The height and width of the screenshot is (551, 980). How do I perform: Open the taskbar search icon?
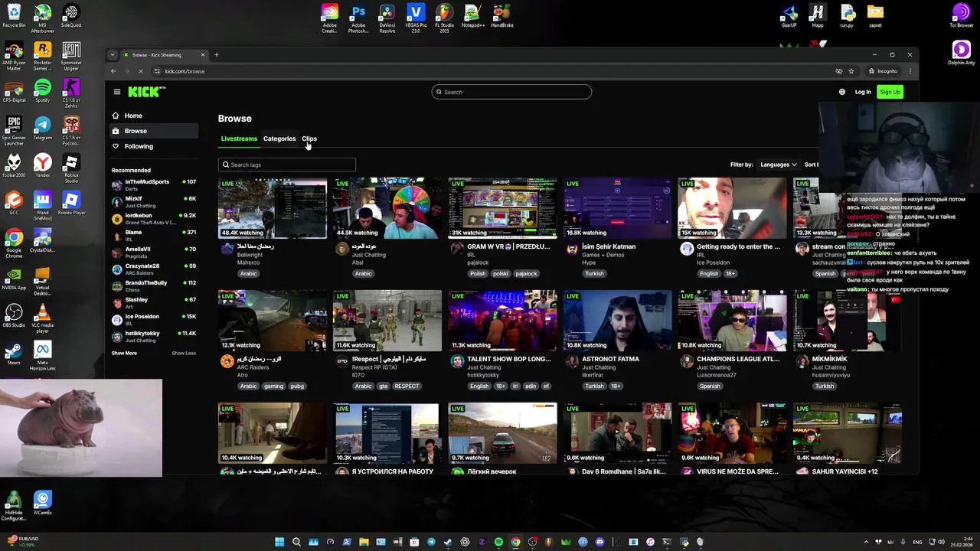(296, 542)
